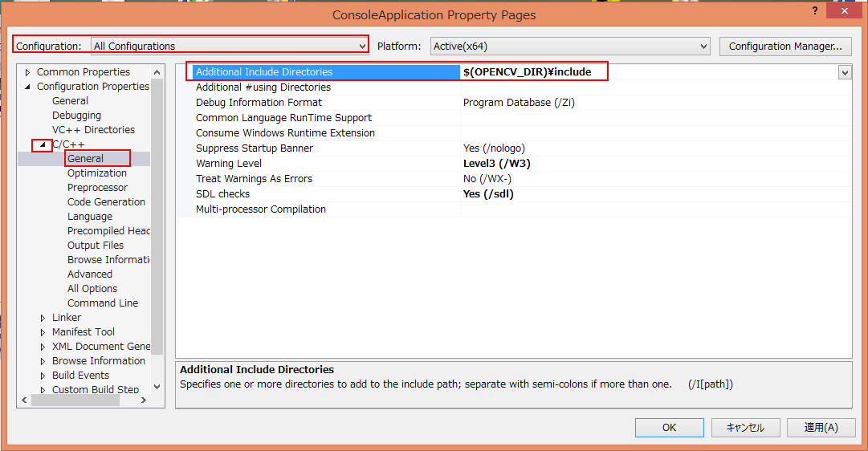
Task: Click the Program Database (/Zi) value
Action: point(519,103)
